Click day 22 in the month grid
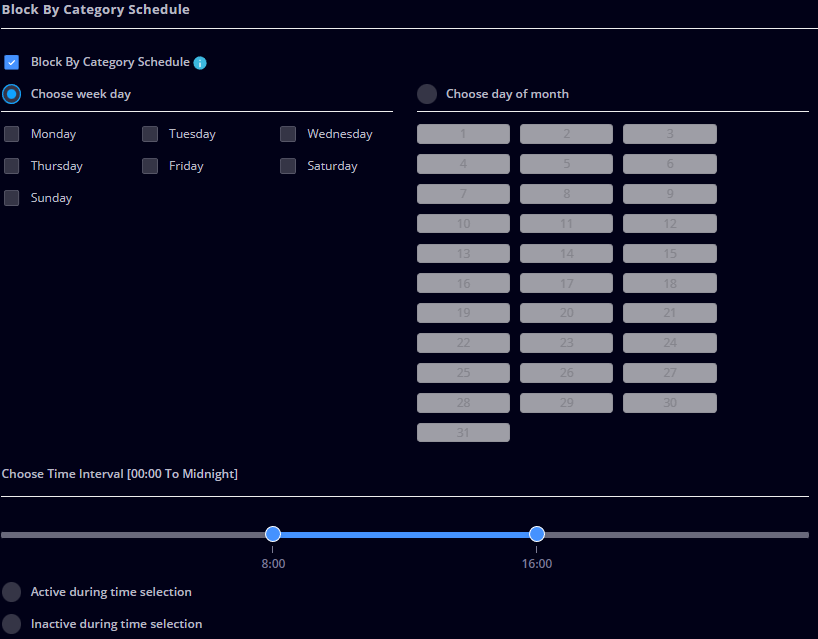Viewport: 818px width, 639px height. (463, 343)
